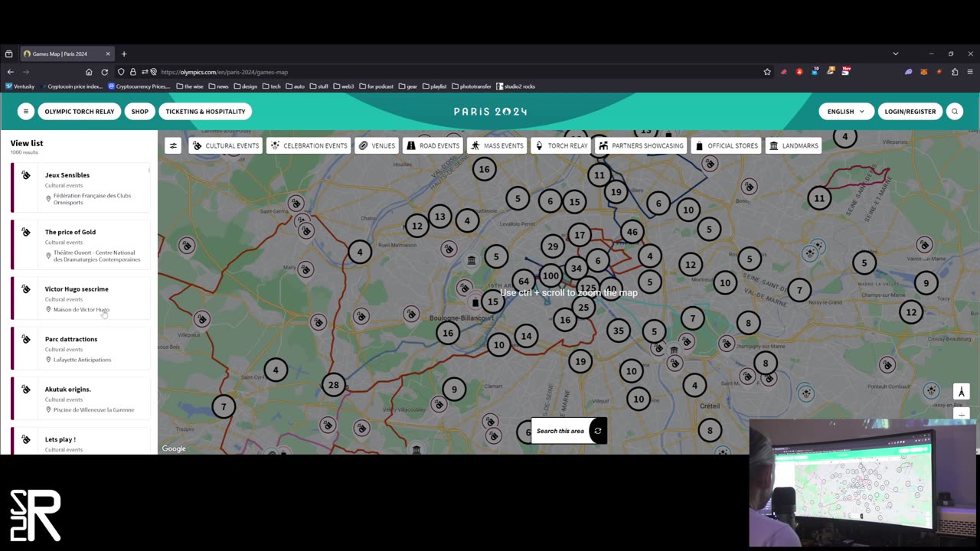Click the Google logo on map
This screenshot has height=551, width=980.
[174, 448]
